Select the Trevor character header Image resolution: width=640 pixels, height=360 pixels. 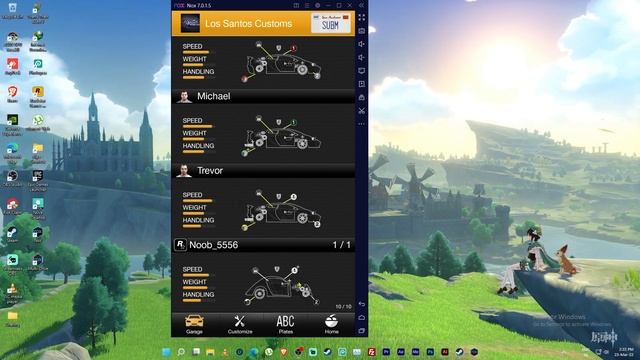(x=263, y=171)
